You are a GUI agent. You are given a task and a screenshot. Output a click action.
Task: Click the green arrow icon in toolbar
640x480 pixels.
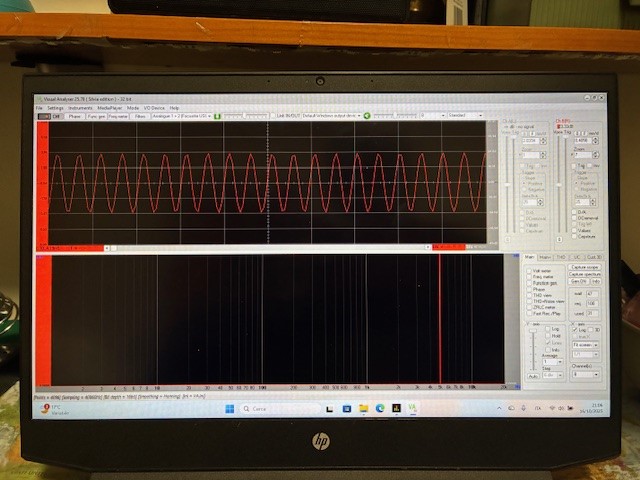point(367,116)
